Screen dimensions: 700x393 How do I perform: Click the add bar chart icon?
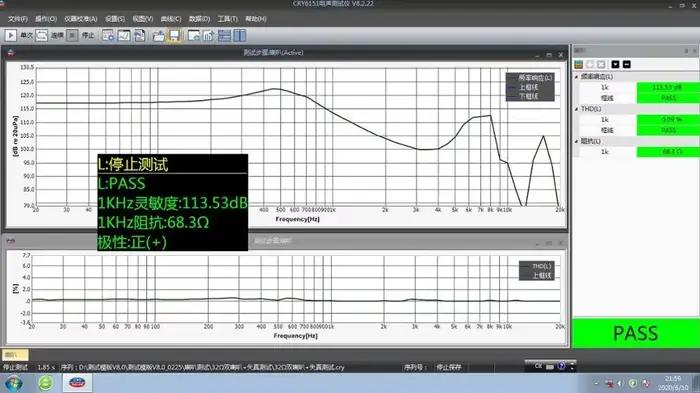(x=209, y=35)
